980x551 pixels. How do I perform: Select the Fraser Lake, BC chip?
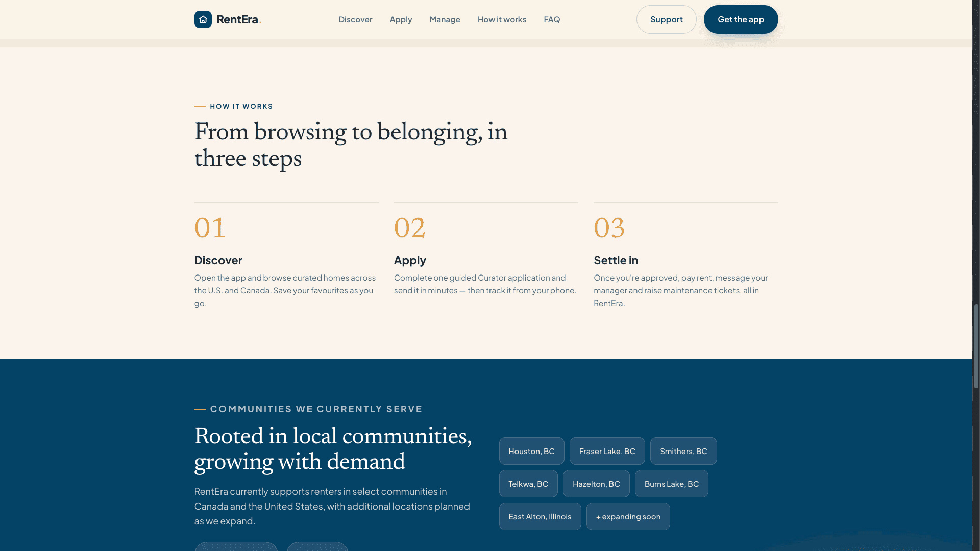(607, 451)
